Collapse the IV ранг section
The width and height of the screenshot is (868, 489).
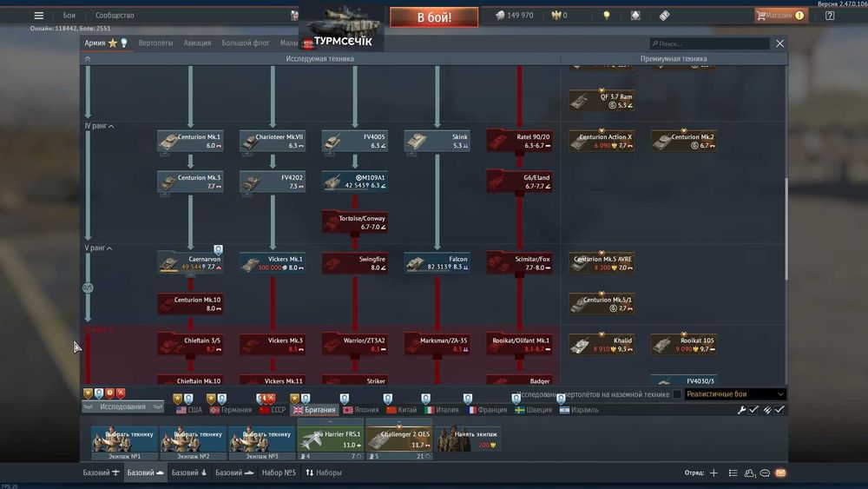pos(100,126)
